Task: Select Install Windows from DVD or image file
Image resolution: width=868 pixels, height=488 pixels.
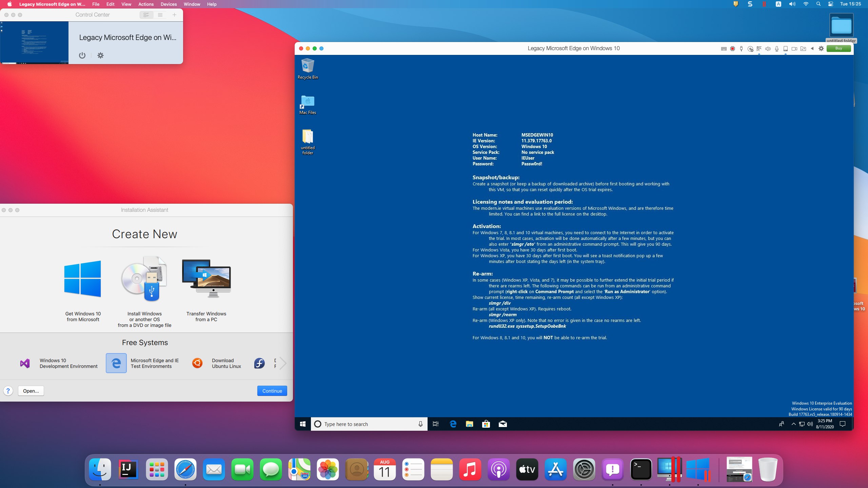Action: 144,292
